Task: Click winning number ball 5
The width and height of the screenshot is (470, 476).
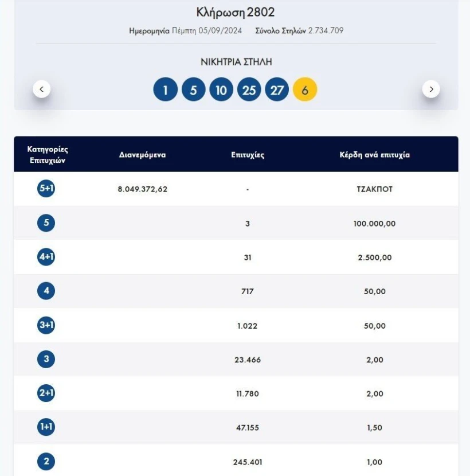Action: pos(193,90)
